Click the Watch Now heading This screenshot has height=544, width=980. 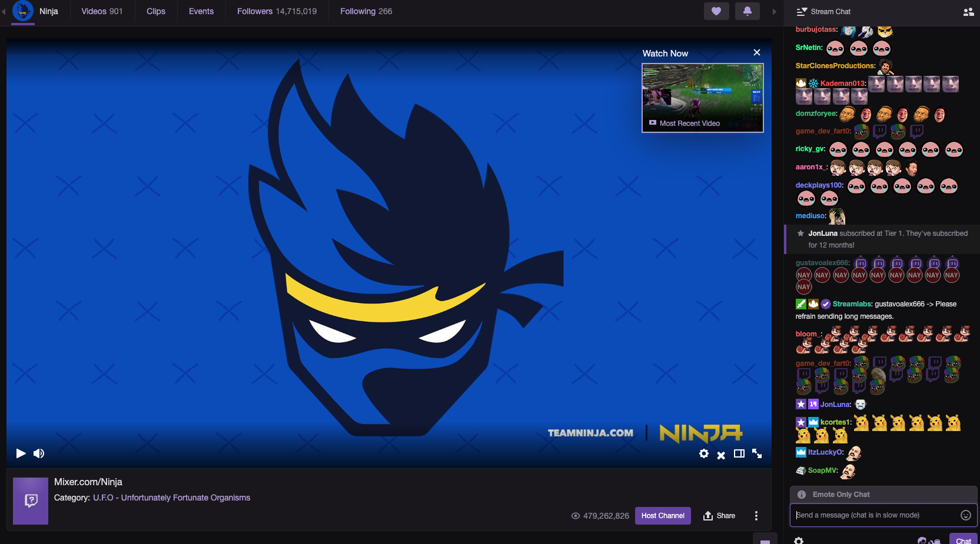point(665,54)
